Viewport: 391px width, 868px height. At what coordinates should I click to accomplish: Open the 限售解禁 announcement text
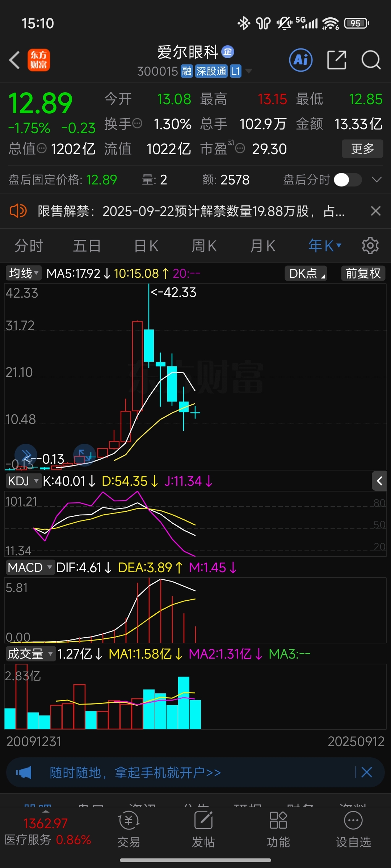(191, 211)
